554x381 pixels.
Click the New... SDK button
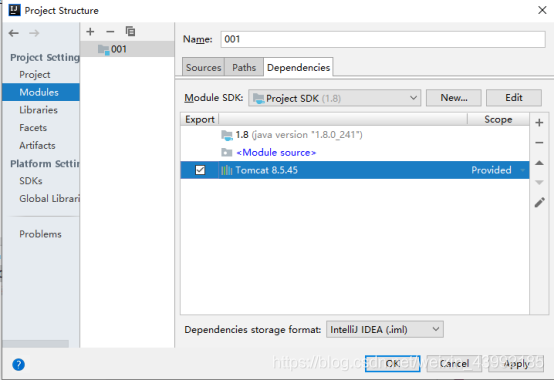(454, 98)
